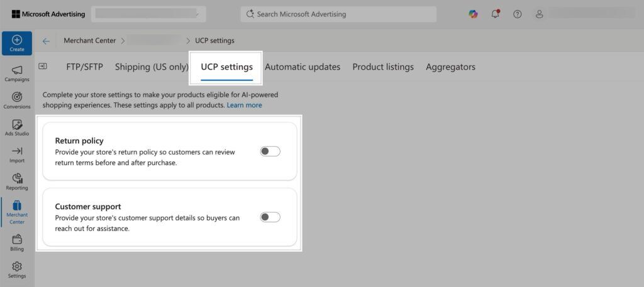Open Billing from the sidebar
Viewport: 644px width, 287px height.
coord(17,242)
